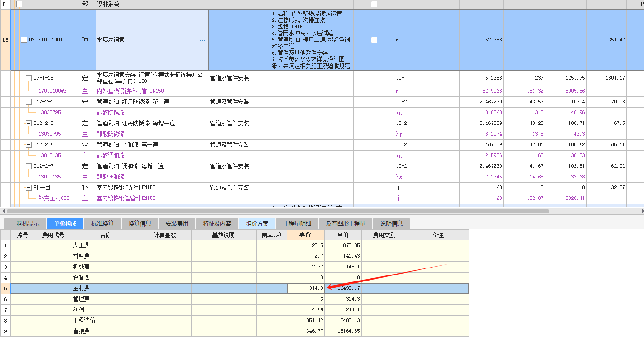Viewport: 644px width, 357px height.
Task: Select row 5 header in the cost table
Action: [x=5, y=288]
